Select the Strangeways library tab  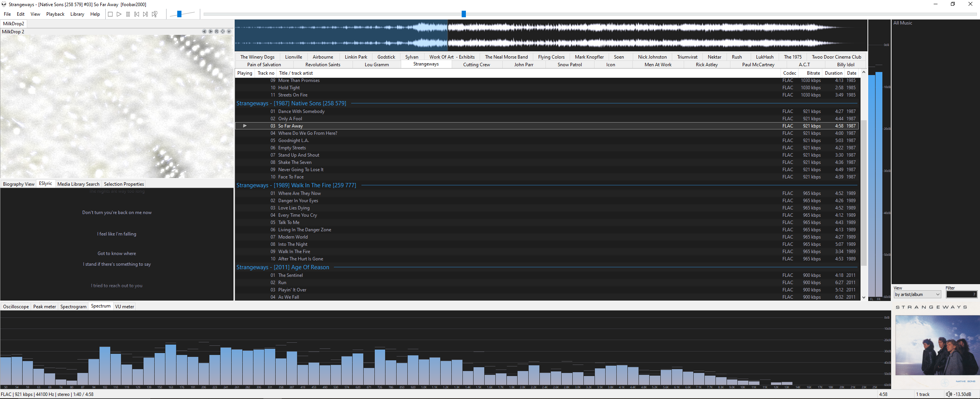tap(426, 64)
